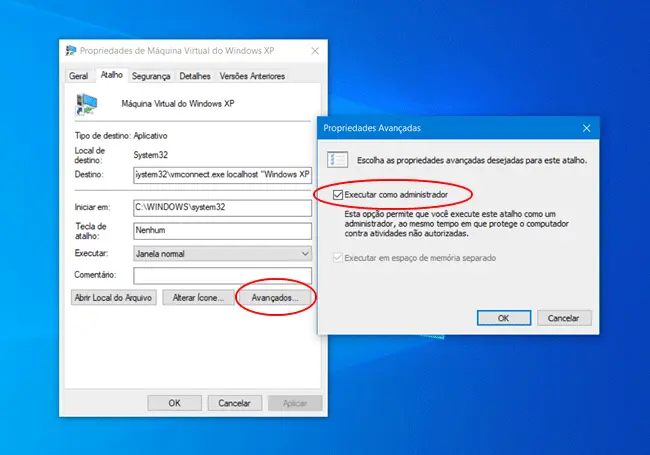The height and width of the screenshot is (455, 650).
Task: Click the Alterar Ícone... button
Action: click(197, 298)
